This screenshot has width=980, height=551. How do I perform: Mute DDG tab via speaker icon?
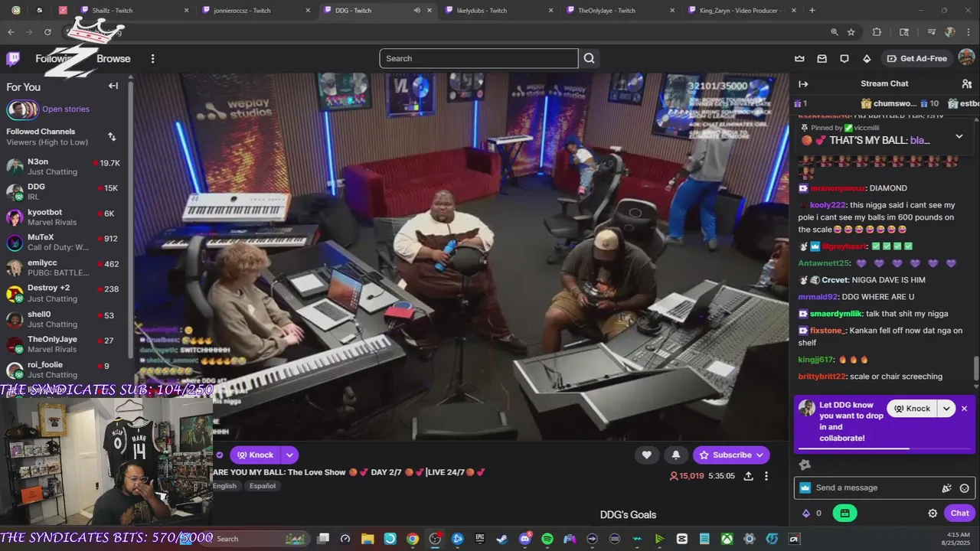click(416, 11)
